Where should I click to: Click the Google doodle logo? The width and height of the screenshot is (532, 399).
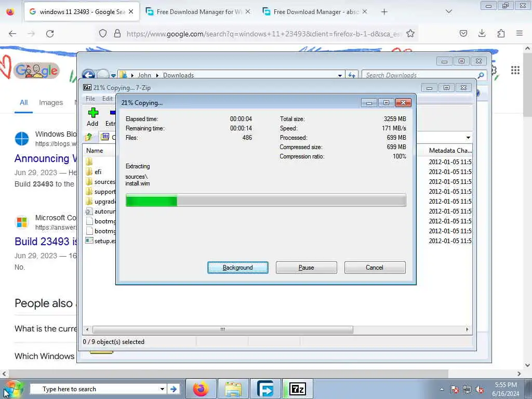point(37,71)
